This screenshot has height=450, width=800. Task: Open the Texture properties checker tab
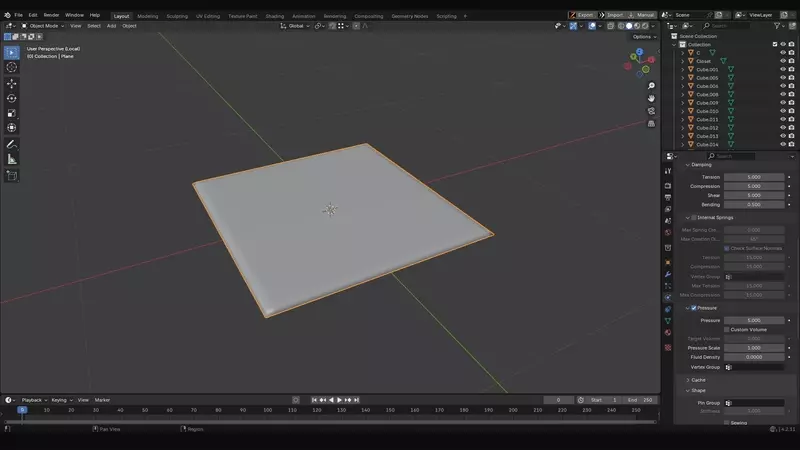tap(668, 347)
